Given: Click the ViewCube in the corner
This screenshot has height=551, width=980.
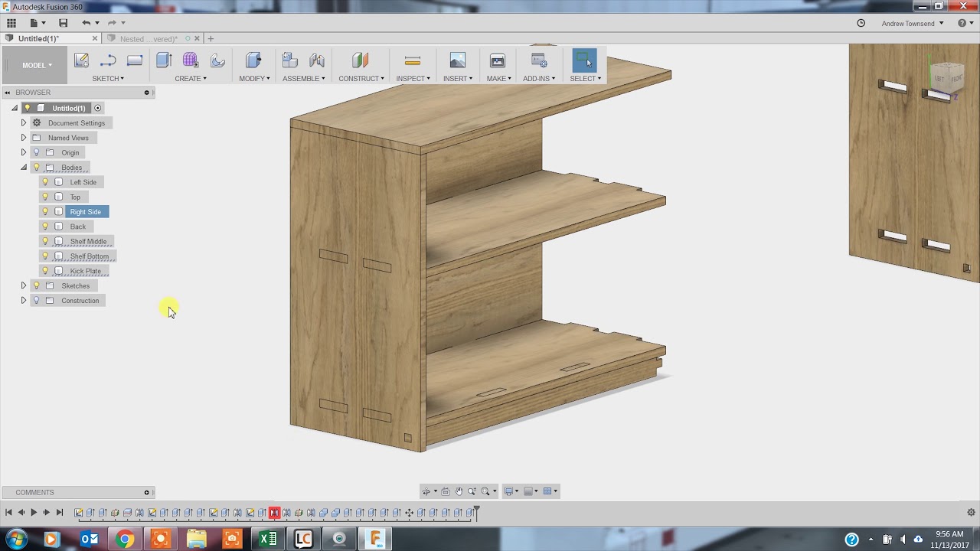Looking at the screenshot, I should pyautogui.click(x=948, y=77).
